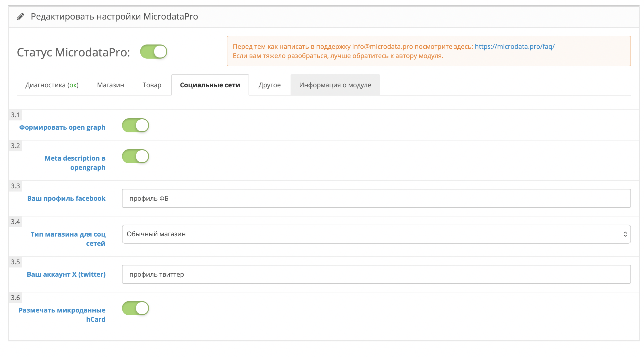Click Тип магазина для соц сетей label
Viewport: 644px width, 357px height.
tap(68, 239)
